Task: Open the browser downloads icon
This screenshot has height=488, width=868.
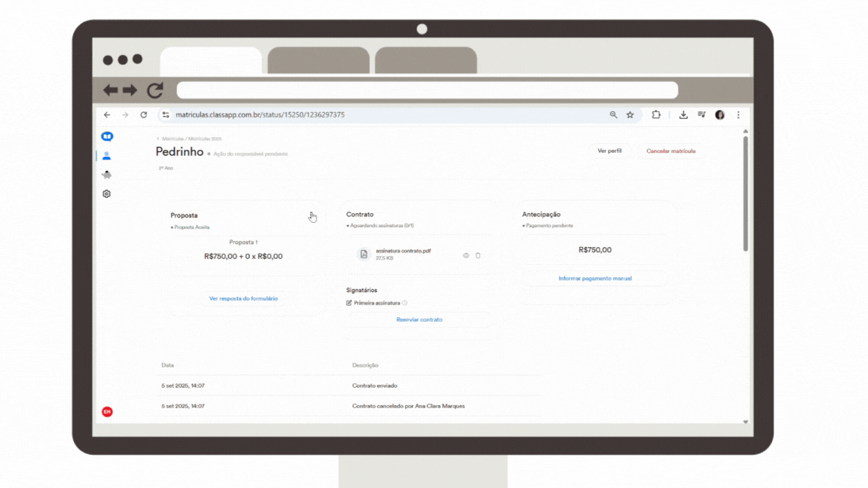Action: click(683, 115)
